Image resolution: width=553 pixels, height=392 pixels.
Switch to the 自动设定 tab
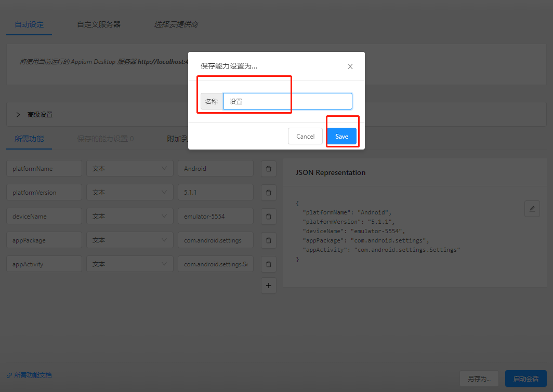pyautogui.click(x=29, y=24)
